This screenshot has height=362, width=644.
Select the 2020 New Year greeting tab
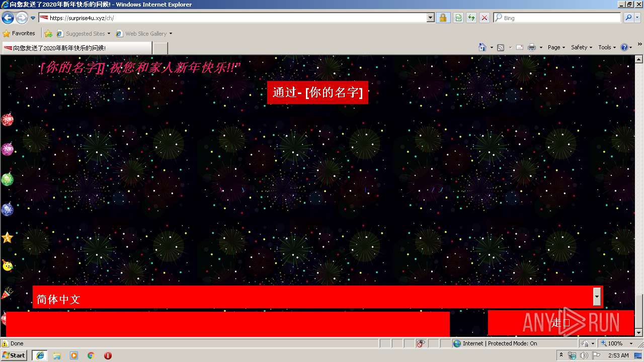[x=76, y=48]
